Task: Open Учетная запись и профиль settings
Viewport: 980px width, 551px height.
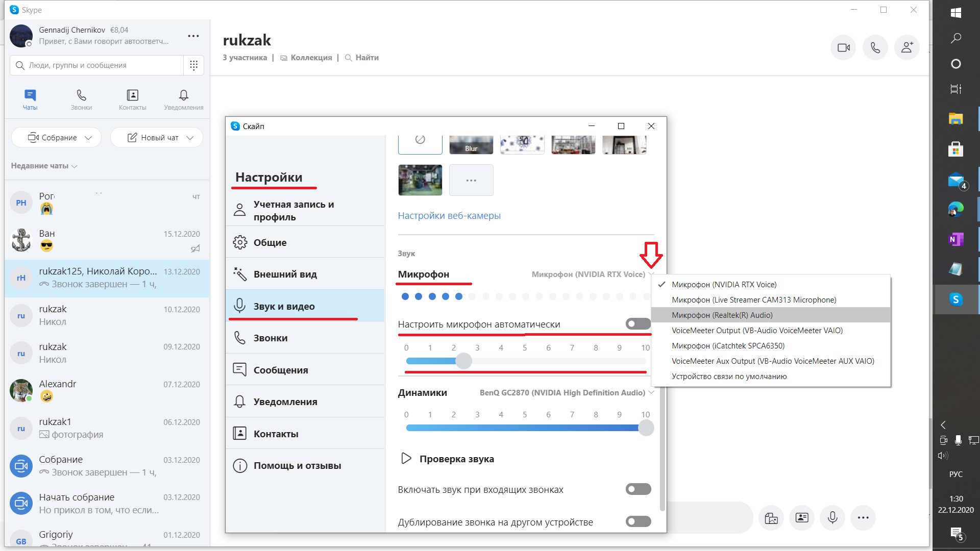Action: tap(305, 210)
